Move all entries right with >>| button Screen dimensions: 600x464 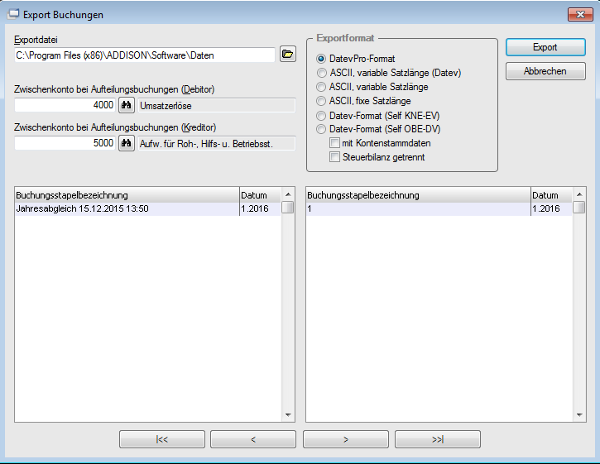[438, 439]
